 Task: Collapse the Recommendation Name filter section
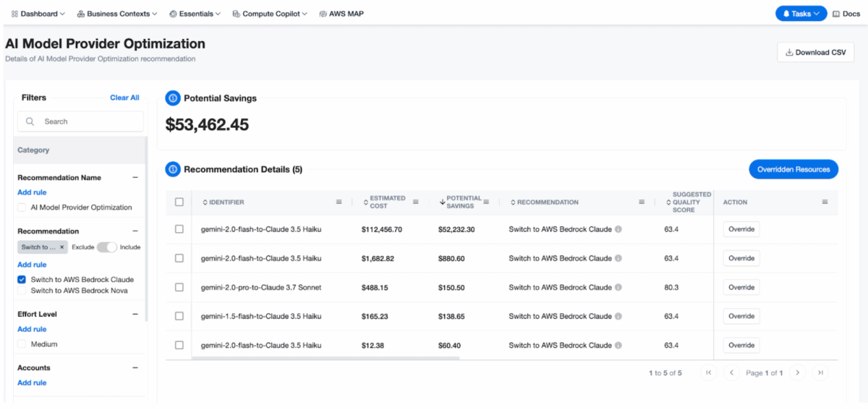click(x=135, y=177)
